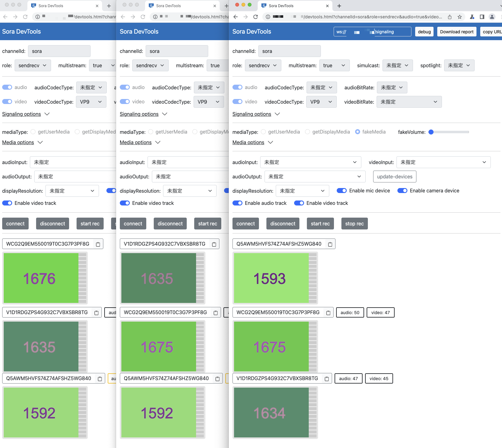Click ws signaling URL field
The height and width of the screenshot is (448, 502).
click(x=372, y=32)
